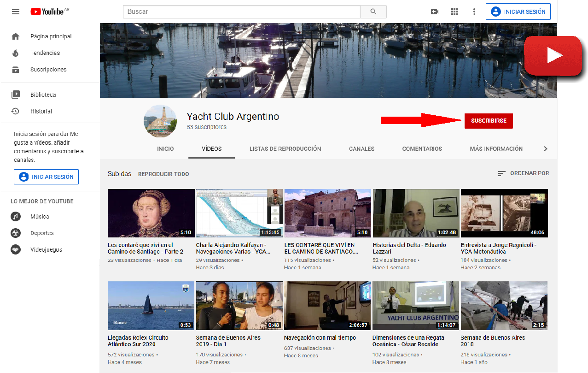Screen dimensions: 588x373
Task: Open the Jorge Regnicoli interview thumbnail
Action: pos(504,213)
